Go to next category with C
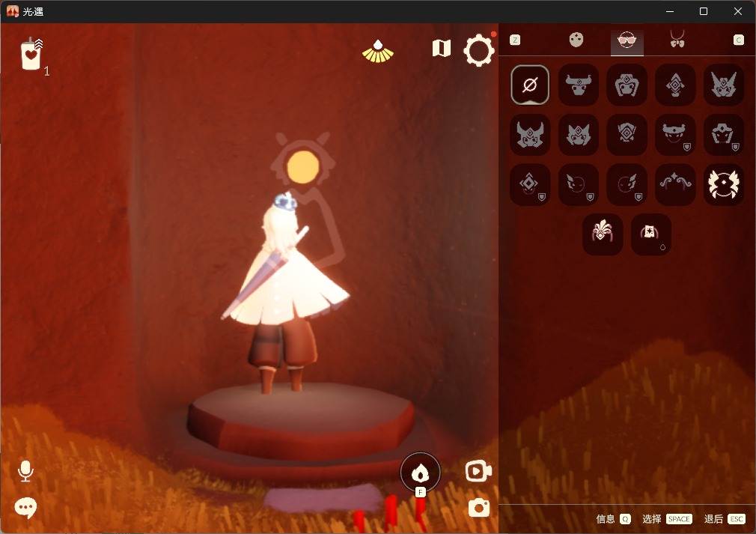 (x=739, y=40)
